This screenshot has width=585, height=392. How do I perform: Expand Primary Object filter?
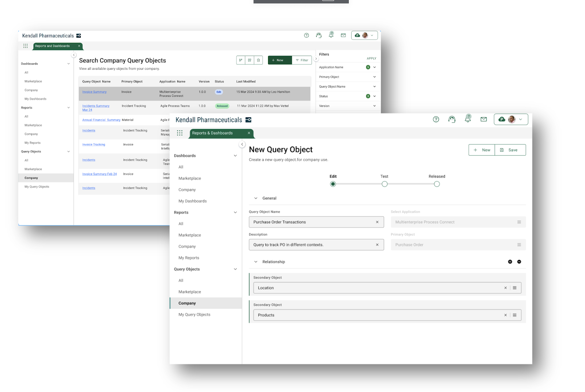[374, 77]
